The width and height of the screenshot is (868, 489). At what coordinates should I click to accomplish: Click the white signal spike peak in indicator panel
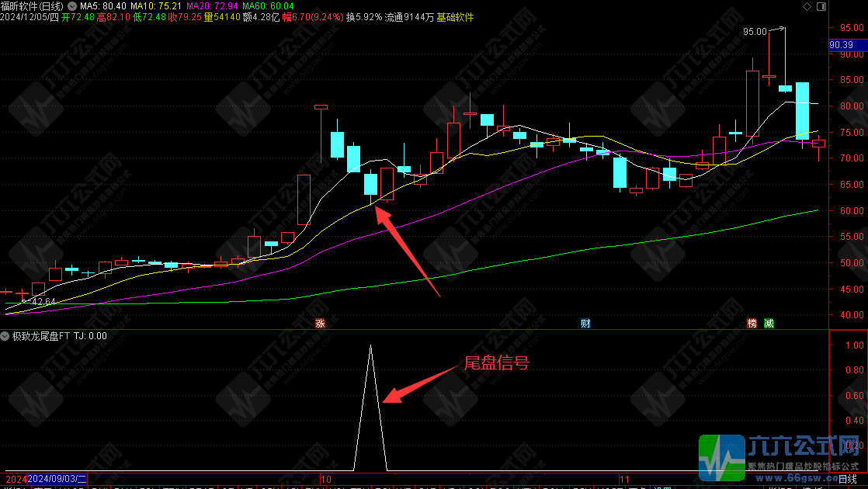click(x=370, y=345)
